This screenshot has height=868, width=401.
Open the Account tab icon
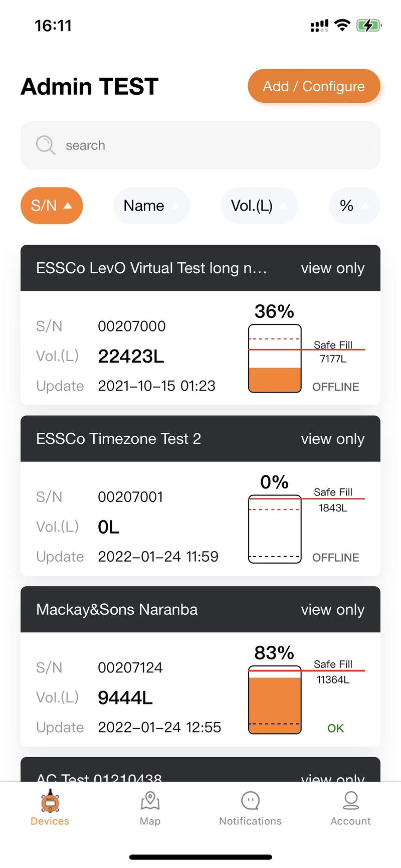pos(350,800)
